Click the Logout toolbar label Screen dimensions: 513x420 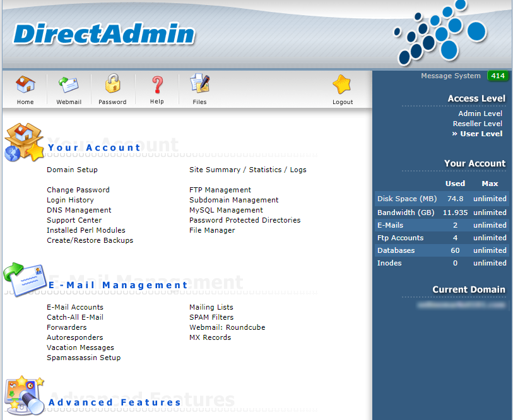point(343,102)
